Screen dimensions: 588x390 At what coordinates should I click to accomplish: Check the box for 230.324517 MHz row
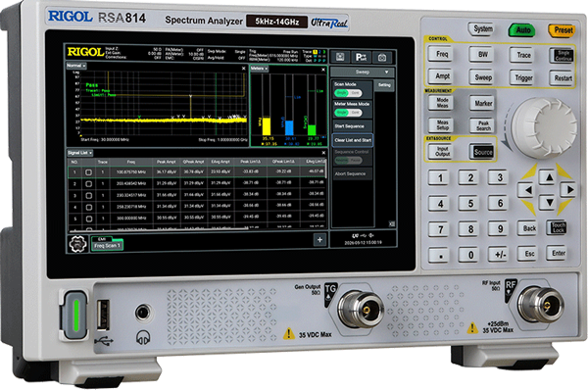tap(88, 196)
